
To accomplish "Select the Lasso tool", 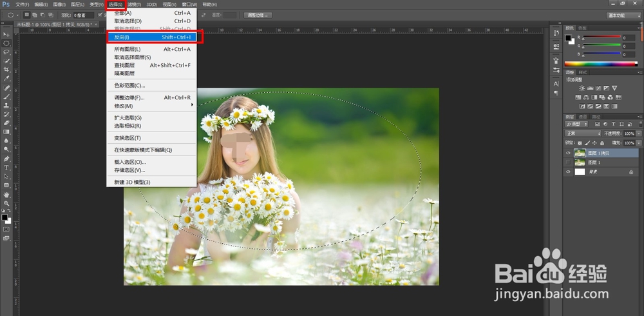I will [x=6, y=52].
